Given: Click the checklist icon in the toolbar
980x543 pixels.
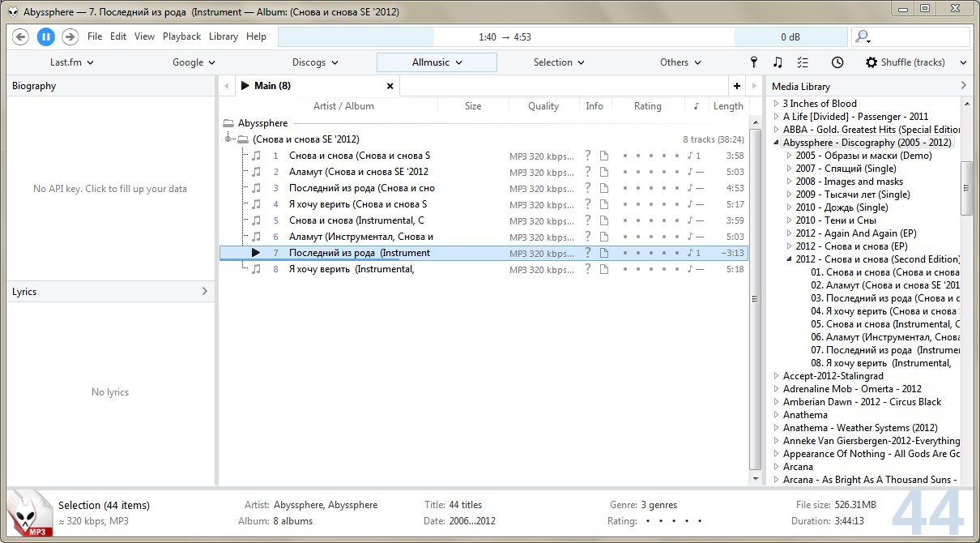Looking at the screenshot, I should tap(803, 62).
